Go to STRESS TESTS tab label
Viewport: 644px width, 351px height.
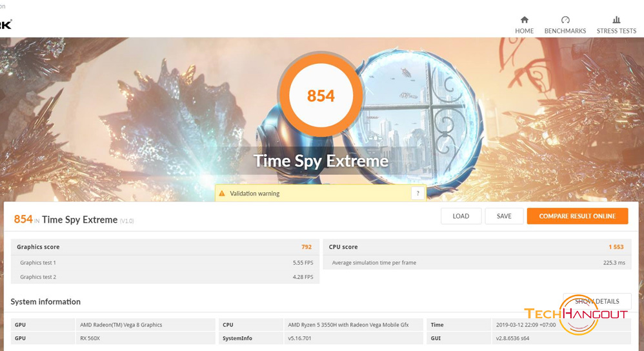[x=616, y=31]
